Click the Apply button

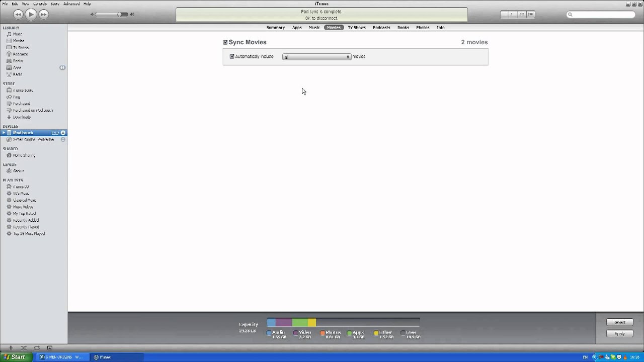[x=619, y=334]
